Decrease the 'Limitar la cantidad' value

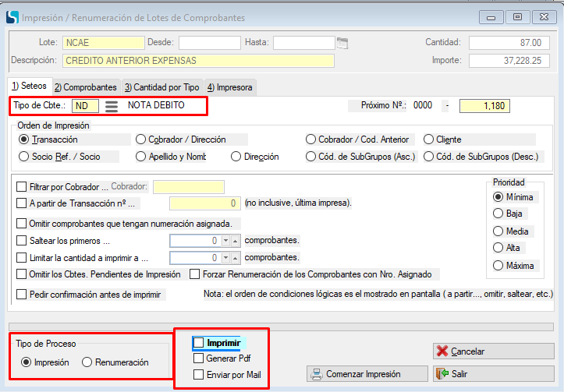(x=225, y=257)
